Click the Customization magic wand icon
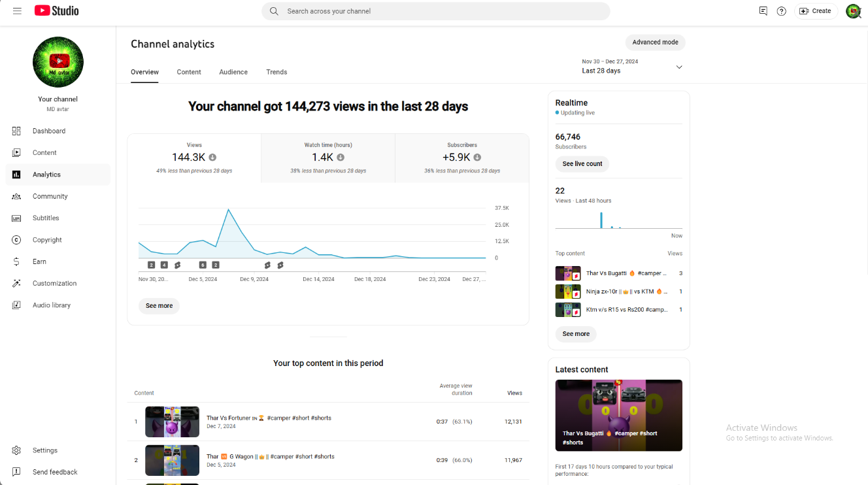868x485 pixels. (16, 283)
